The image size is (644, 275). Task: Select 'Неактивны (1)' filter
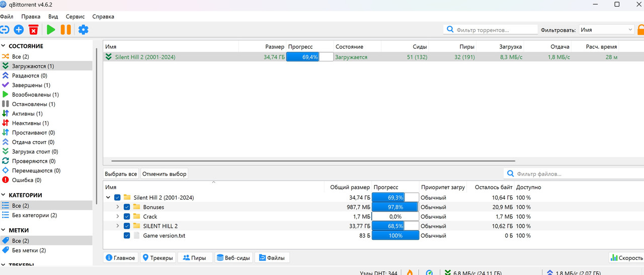[x=46, y=123]
